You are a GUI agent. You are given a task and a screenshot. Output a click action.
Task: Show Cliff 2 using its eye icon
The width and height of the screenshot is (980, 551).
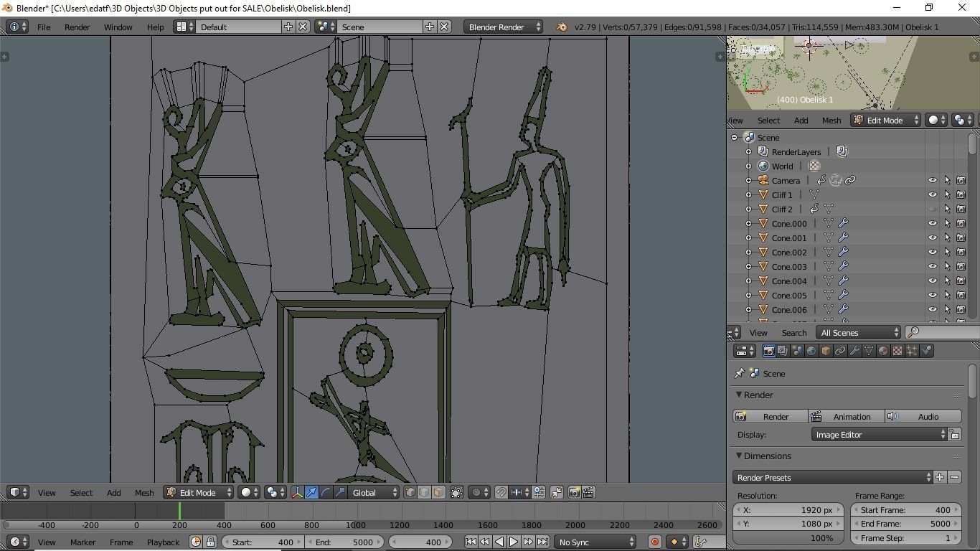(x=933, y=209)
